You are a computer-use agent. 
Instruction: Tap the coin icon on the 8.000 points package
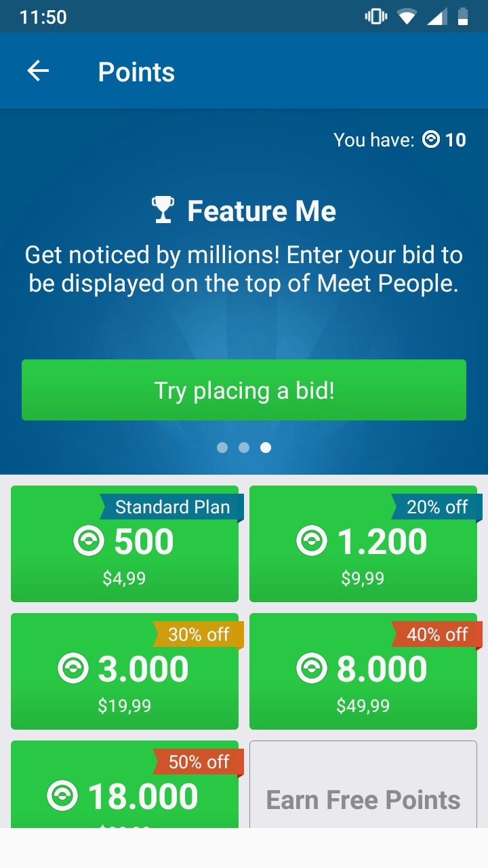click(x=312, y=668)
